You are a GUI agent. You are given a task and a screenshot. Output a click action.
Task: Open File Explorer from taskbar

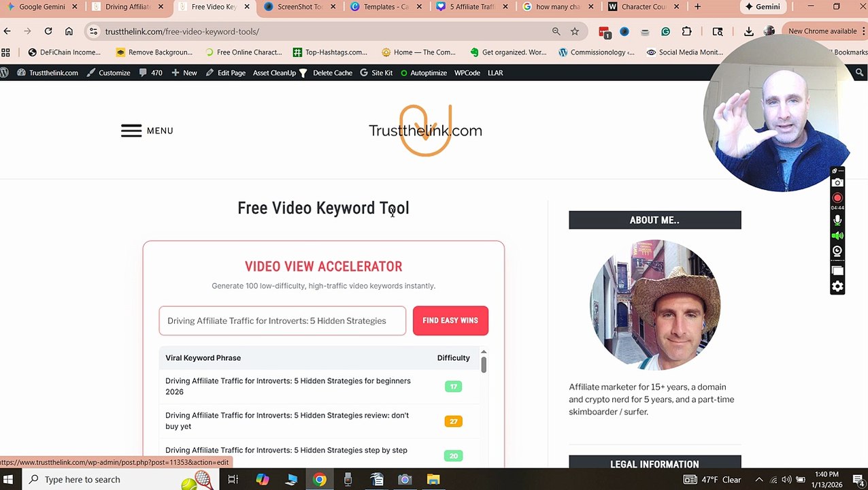click(433, 480)
